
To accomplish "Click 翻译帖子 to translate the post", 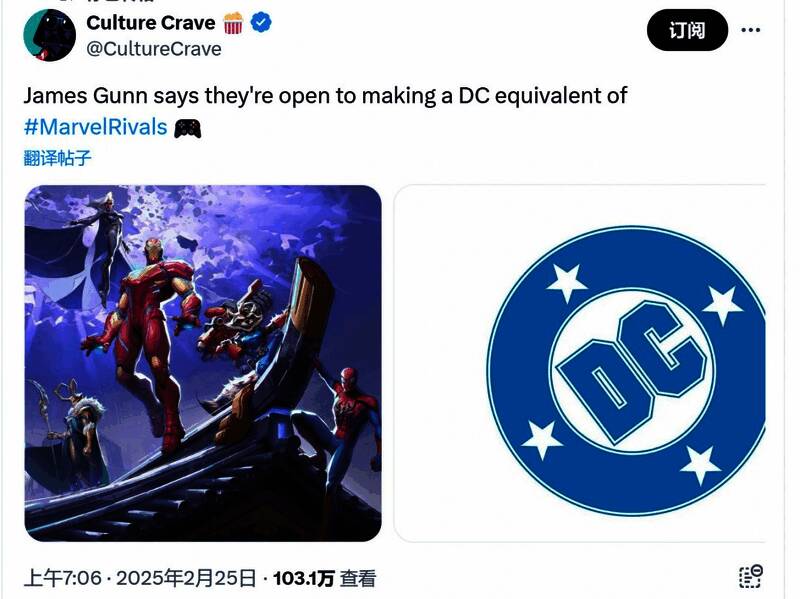I will [58, 158].
